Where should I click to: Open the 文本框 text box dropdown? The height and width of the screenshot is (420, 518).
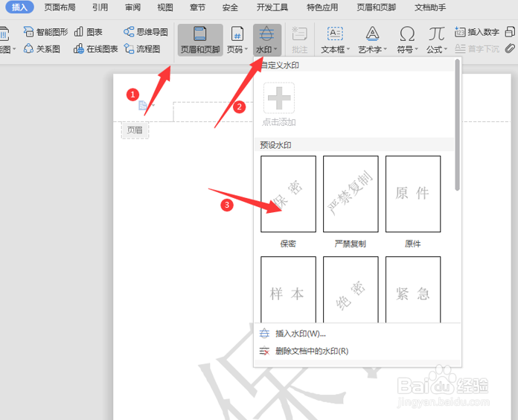[336, 50]
